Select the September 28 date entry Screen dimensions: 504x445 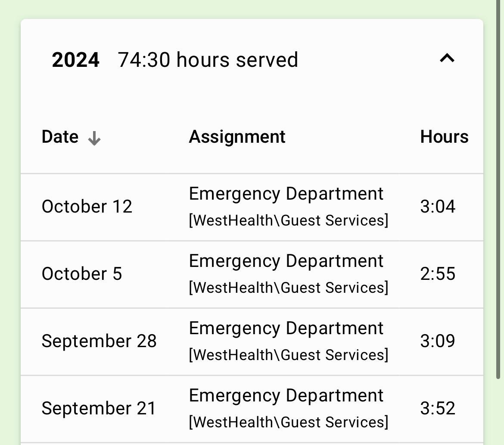(99, 341)
